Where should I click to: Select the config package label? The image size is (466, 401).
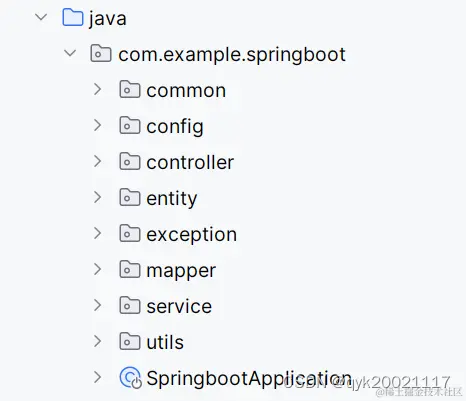175,127
